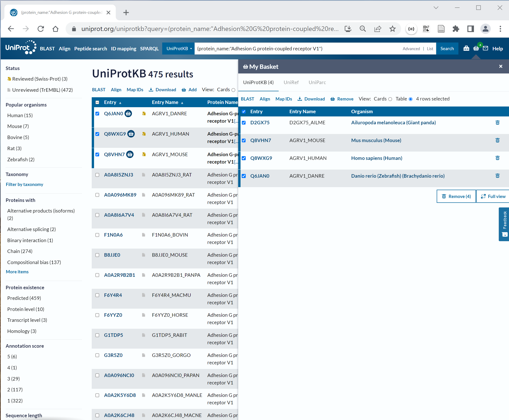The width and height of the screenshot is (509, 420).
Task: Expand More items under Proteins with
Action: tap(17, 272)
